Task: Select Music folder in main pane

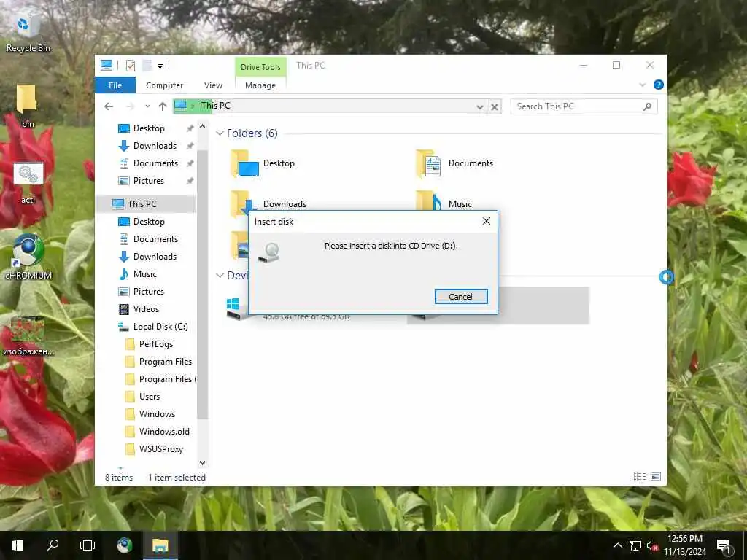Action: 460,204
